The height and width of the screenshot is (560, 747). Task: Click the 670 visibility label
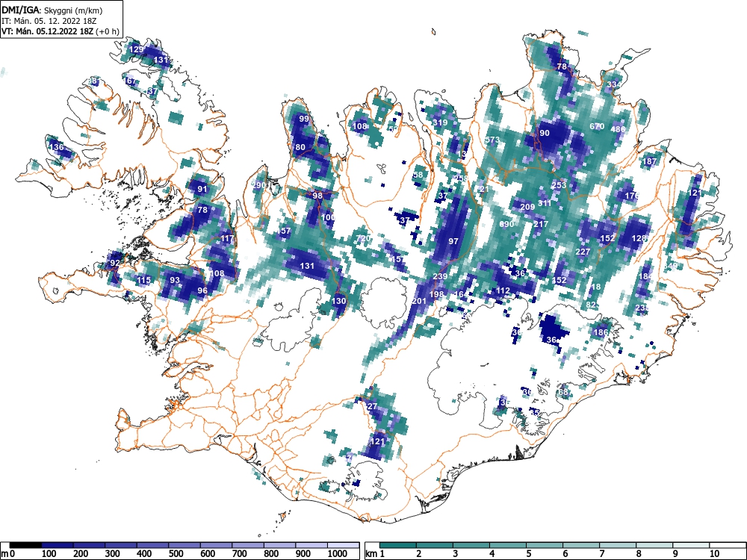pyautogui.click(x=597, y=126)
